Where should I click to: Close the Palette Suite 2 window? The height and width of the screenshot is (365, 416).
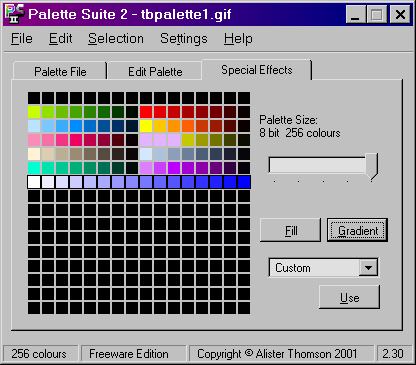400,14
